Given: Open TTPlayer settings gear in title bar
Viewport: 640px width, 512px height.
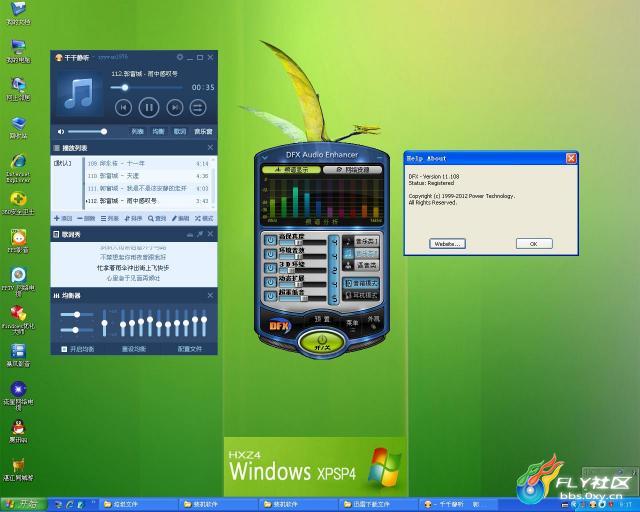Looking at the screenshot, I should click(x=180, y=57).
